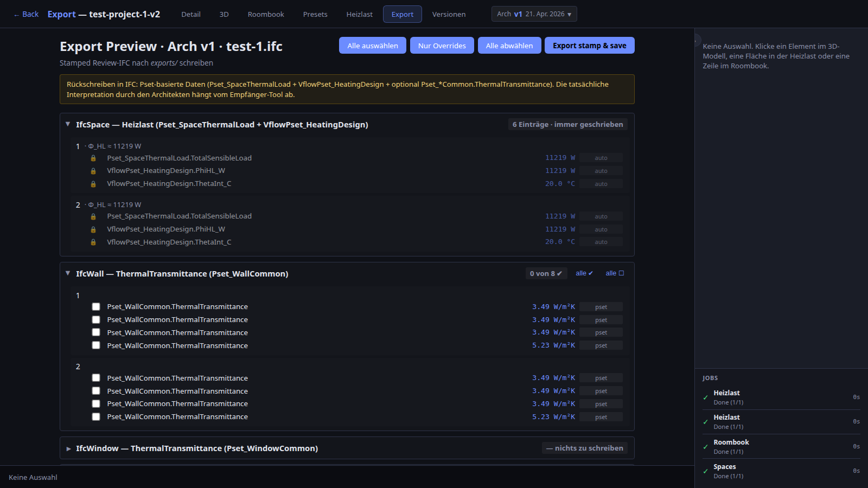The height and width of the screenshot is (488, 868).
Task: Open the Presets tab
Action: click(x=315, y=14)
